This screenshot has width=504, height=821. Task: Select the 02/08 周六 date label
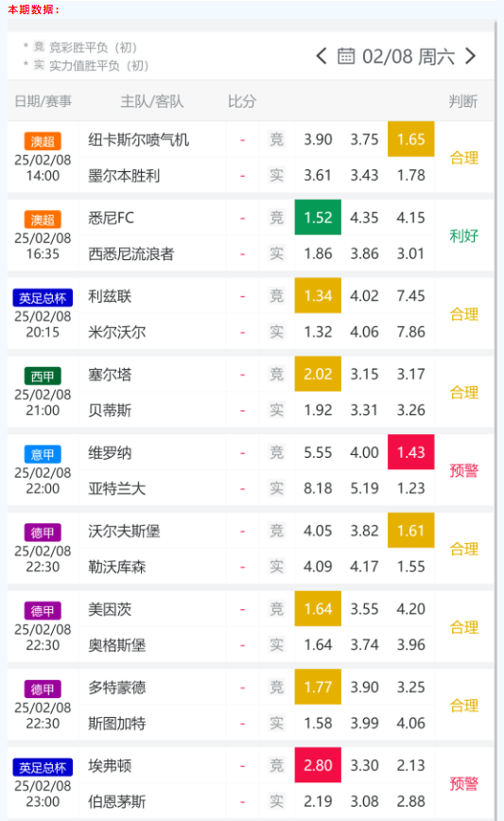[408, 57]
